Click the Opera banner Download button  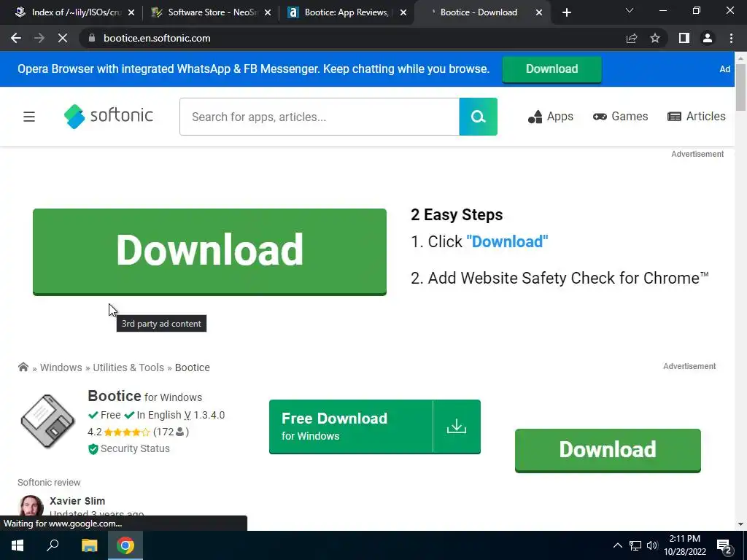coord(551,69)
